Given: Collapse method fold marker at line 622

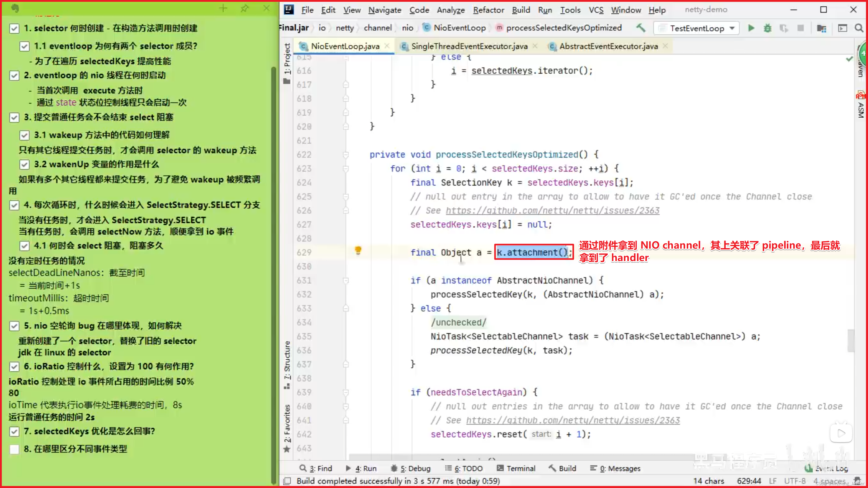Looking at the screenshot, I should [x=346, y=155].
